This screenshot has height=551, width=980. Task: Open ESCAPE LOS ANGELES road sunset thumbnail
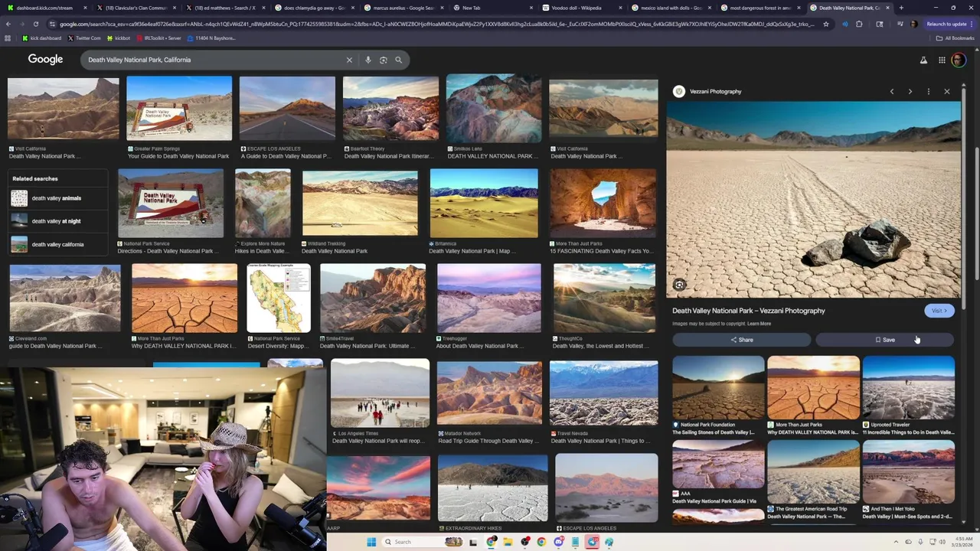pos(287,108)
